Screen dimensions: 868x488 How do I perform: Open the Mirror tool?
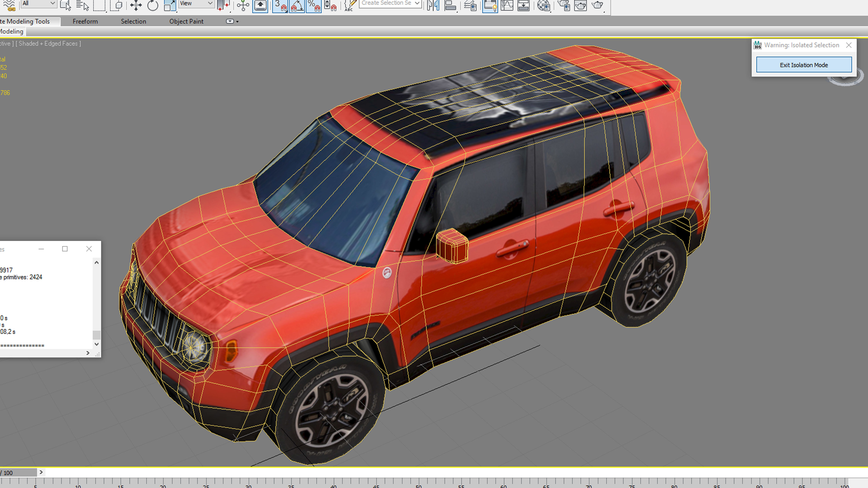433,5
